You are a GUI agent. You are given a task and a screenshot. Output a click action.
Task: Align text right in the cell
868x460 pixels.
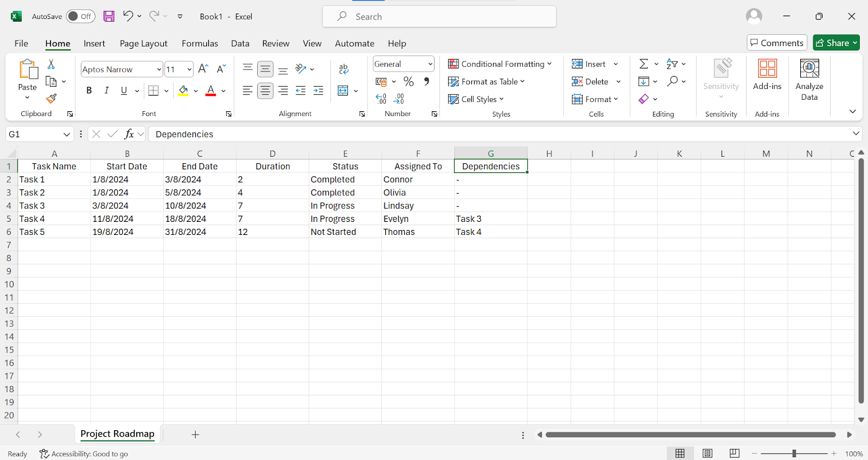[x=283, y=91]
